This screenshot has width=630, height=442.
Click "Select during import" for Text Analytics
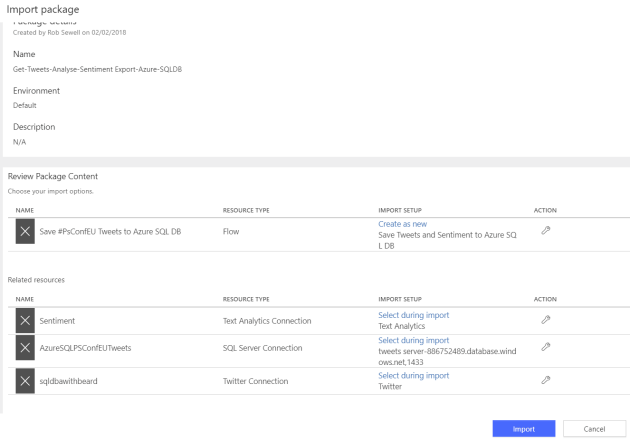(413, 313)
